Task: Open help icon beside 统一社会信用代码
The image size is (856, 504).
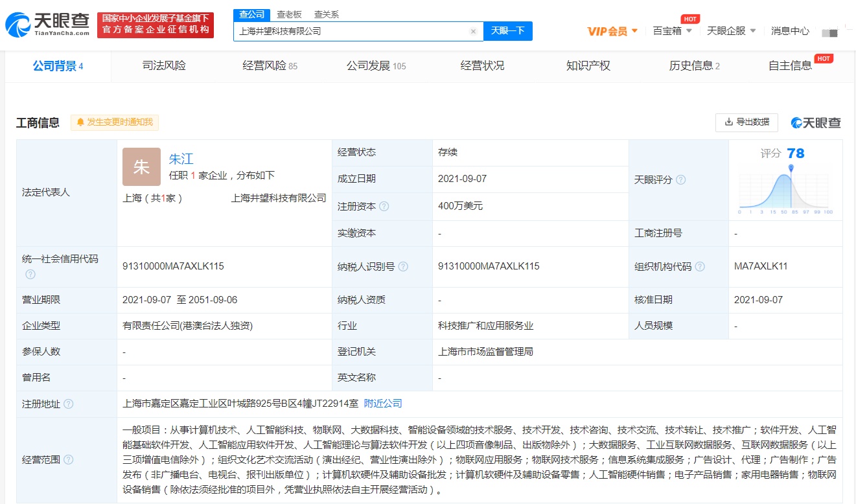Action: tap(30, 274)
